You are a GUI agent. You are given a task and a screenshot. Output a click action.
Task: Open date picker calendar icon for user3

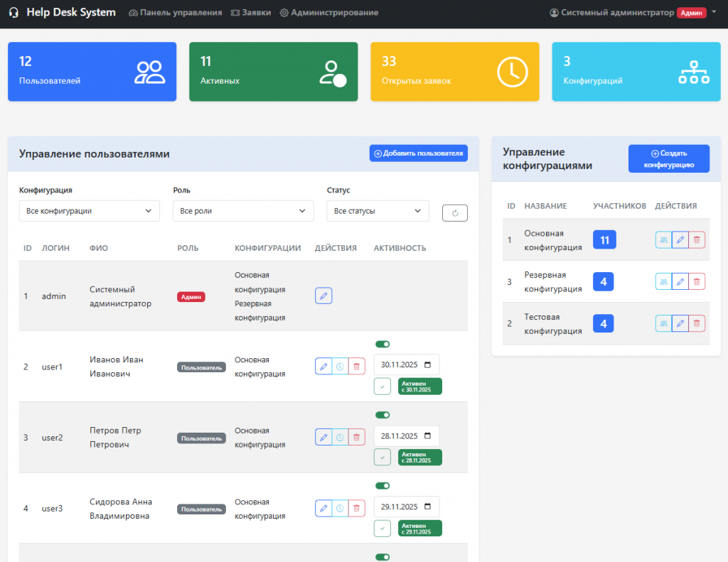click(x=427, y=507)
